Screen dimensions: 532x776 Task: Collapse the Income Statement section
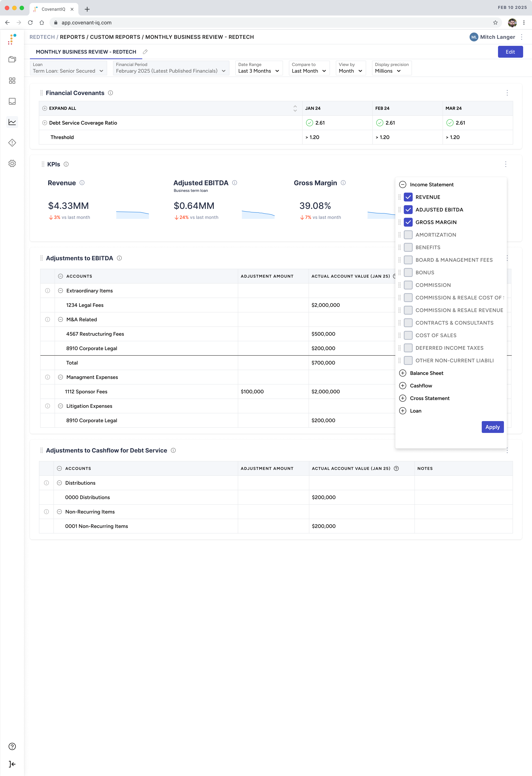[x=403, y=184]
